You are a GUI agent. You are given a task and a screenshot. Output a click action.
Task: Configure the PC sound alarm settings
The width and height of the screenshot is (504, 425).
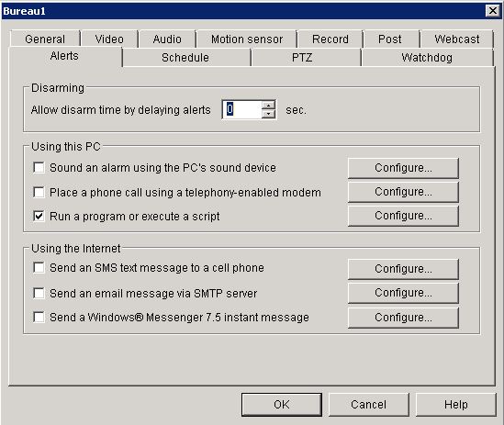tap(403, 168)
